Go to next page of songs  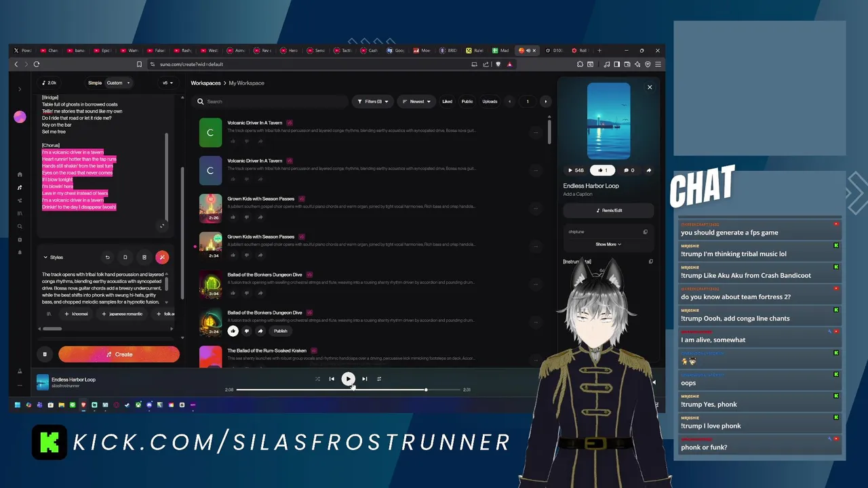[x=545, y=102]
